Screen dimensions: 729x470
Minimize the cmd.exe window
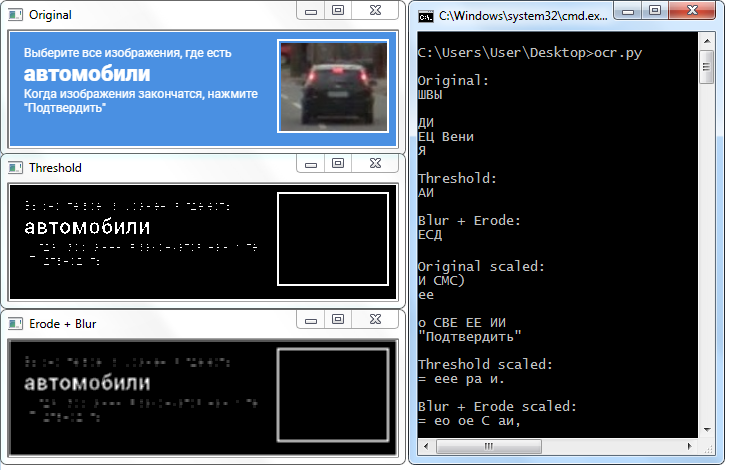coord(628,11)
